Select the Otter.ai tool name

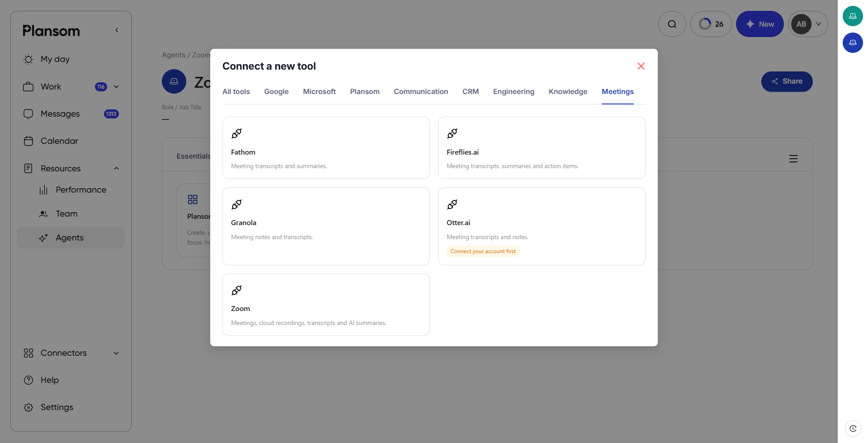pyautogui.click(x=458, y=223)
